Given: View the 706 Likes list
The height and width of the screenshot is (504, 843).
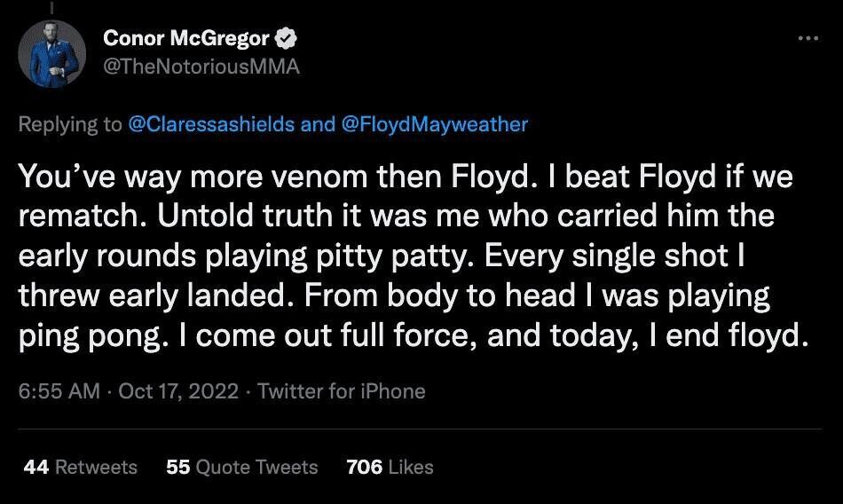Looking at the screenshot, I should tap(390, 467).
